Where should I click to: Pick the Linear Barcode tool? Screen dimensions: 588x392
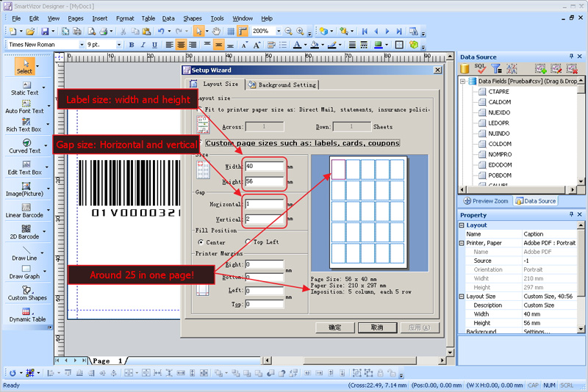tap(25, 211)
